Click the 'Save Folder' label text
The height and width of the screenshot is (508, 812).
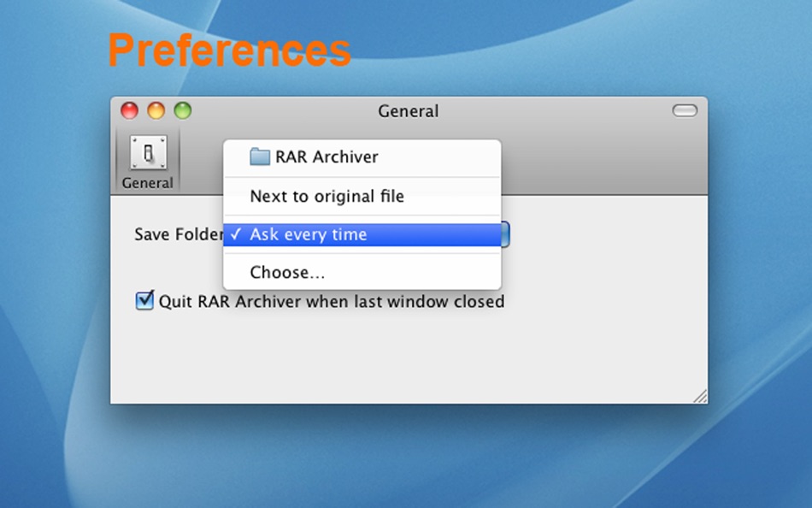[x=179, y=234]
